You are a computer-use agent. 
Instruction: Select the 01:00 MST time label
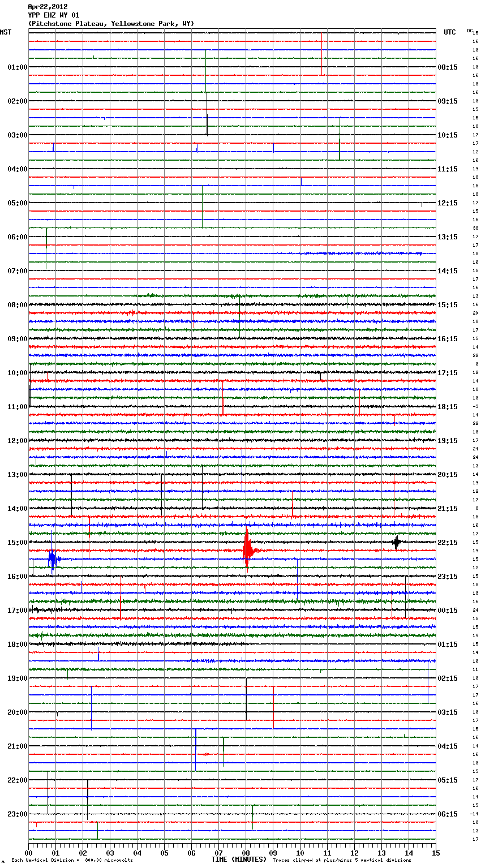pyautogui.click(x=17, y=67)
